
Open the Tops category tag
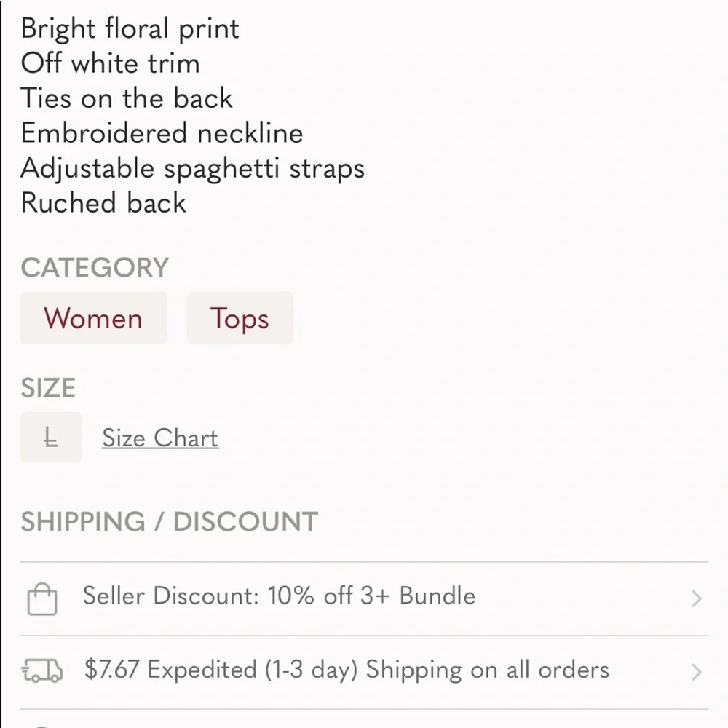(x=240, y=318)
